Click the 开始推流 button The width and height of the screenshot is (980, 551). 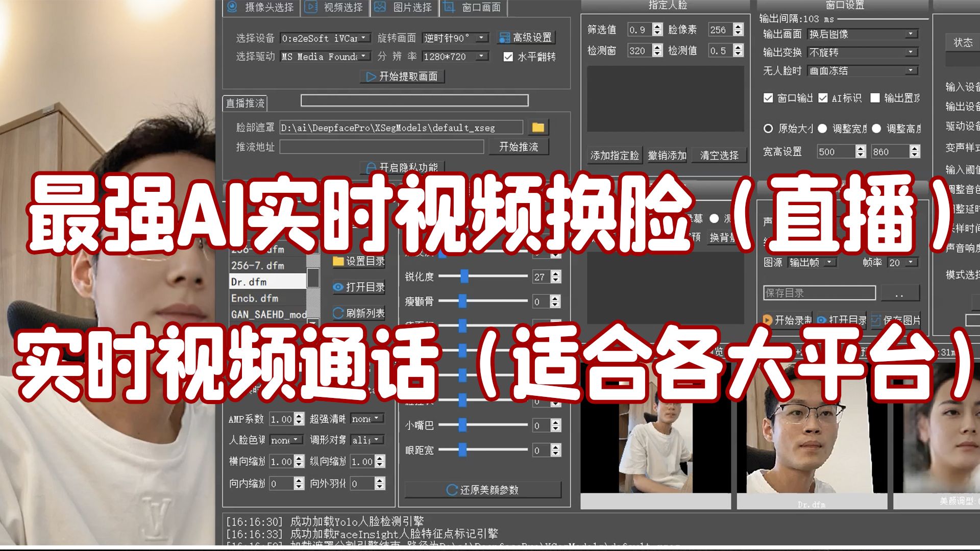pyautogui.click(x=519, y=146)
